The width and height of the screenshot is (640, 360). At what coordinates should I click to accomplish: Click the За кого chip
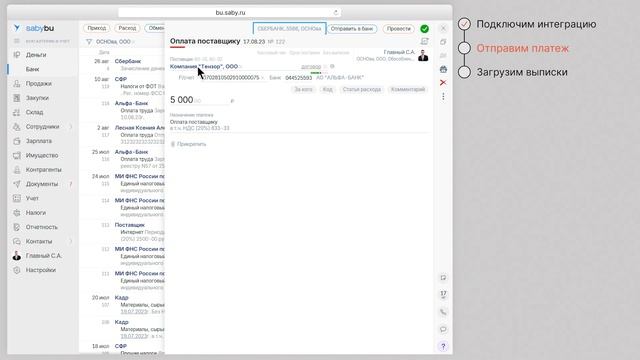click(303, 89)
